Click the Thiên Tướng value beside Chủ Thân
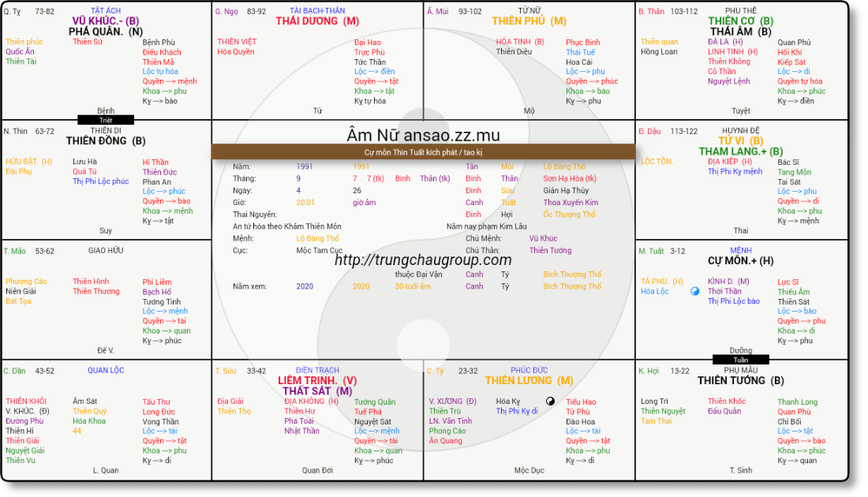The width and height of the screenshot is (868, 497). (x=550, y=250)
